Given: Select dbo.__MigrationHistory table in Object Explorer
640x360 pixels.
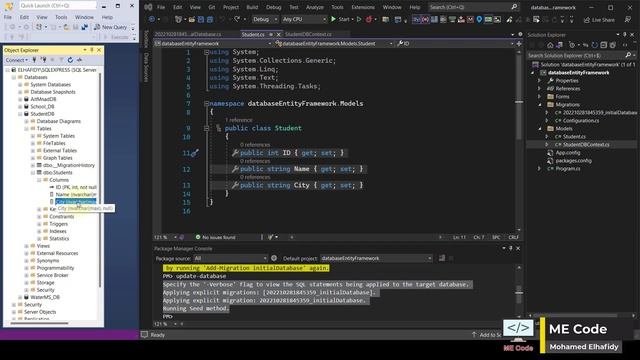Looking at the screenshot, I should tap(69, 165).
